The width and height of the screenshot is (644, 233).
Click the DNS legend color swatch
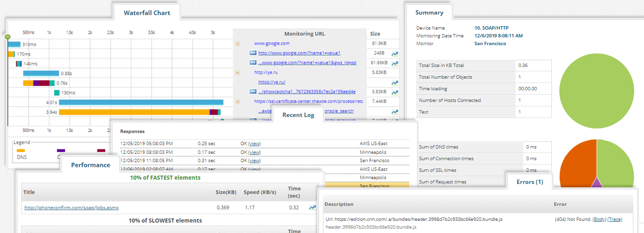[21, 150]
